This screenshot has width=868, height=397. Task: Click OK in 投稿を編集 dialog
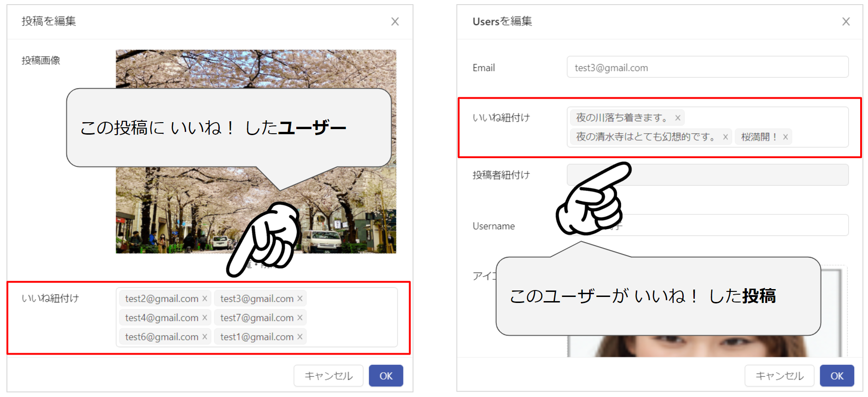pos(386,376)
